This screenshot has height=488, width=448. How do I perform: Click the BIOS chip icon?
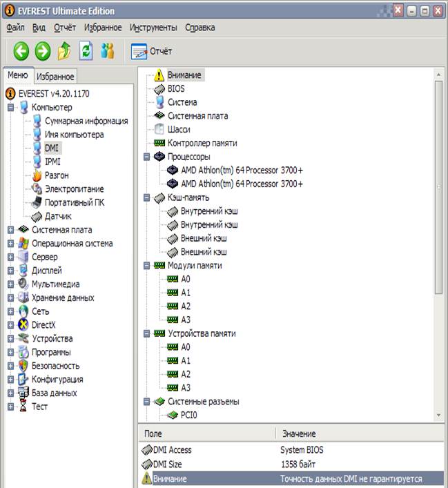pyautogui.click(x=159, y=89)
